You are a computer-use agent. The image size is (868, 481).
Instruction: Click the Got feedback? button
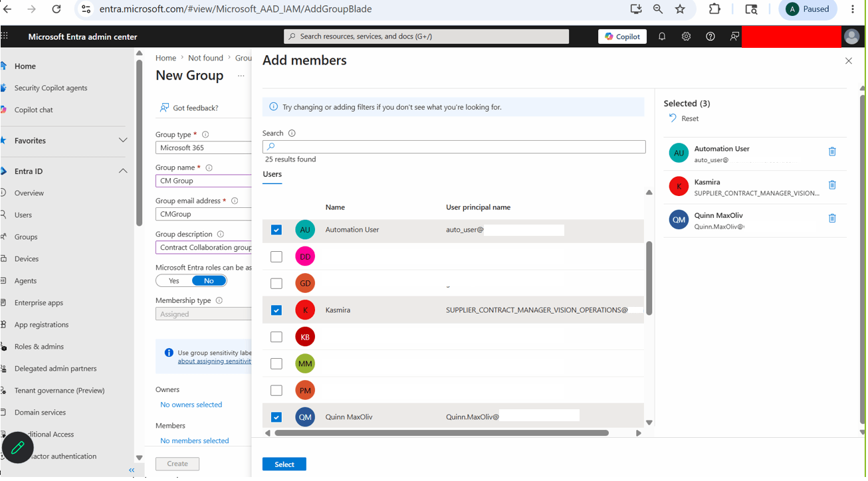pyautogui.click(x=189, y=108)
